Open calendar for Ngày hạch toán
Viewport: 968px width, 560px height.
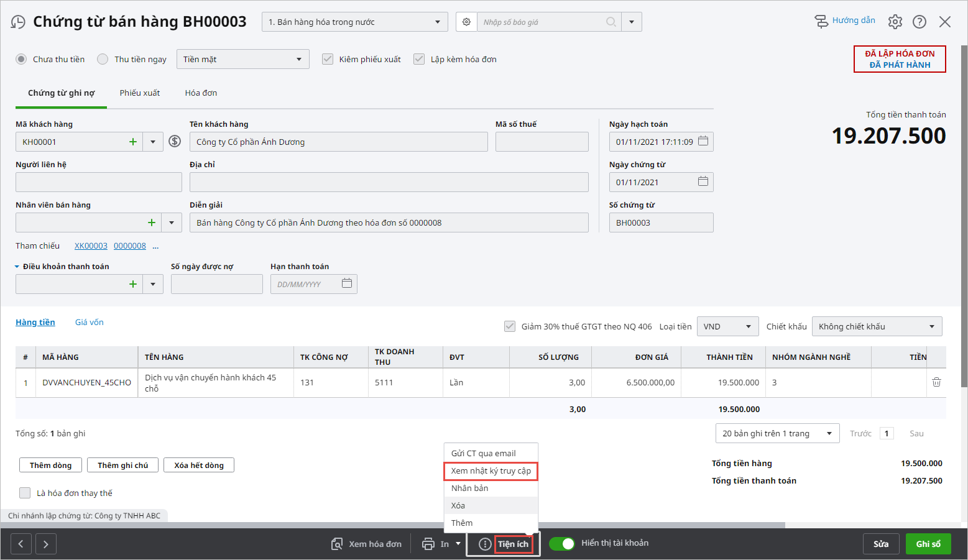tap(703, 141)
